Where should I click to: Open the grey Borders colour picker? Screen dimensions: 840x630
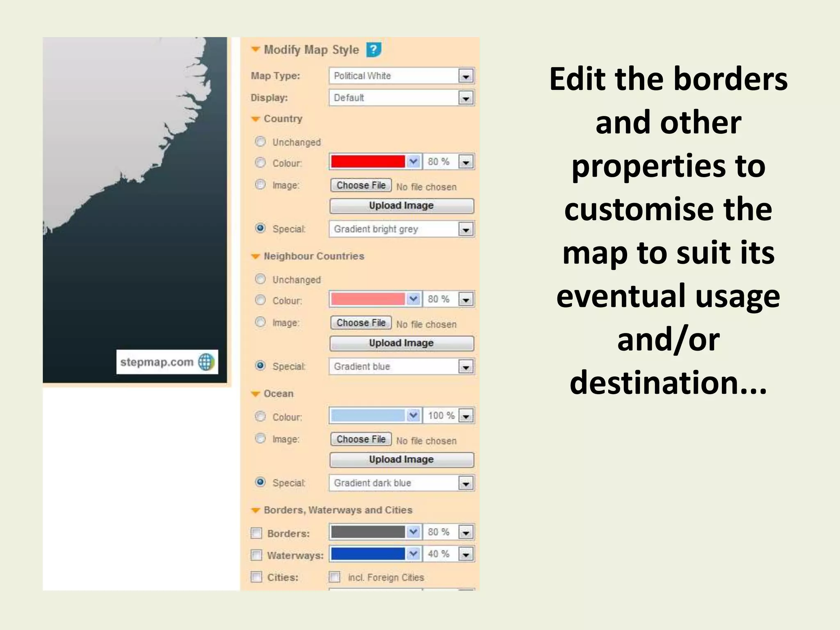coord(375,532)
